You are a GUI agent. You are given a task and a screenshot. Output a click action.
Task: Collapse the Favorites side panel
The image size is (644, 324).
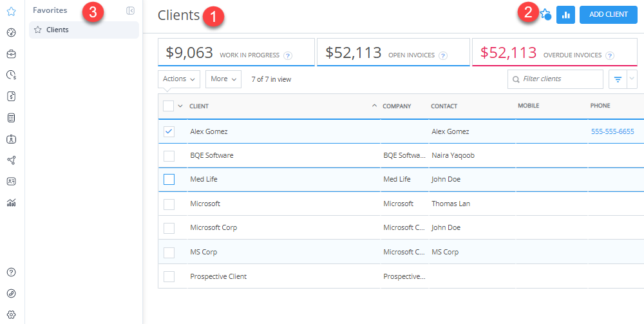click(x=131, y=11)
